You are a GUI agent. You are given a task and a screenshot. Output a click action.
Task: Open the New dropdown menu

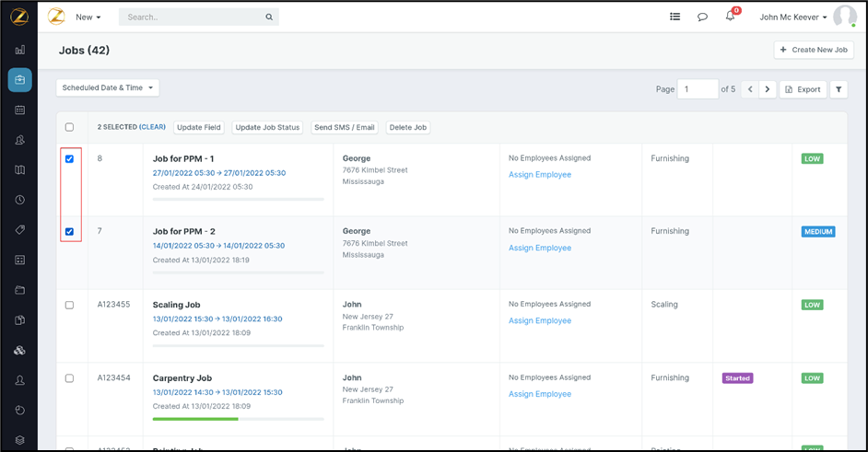coord(88,17)
